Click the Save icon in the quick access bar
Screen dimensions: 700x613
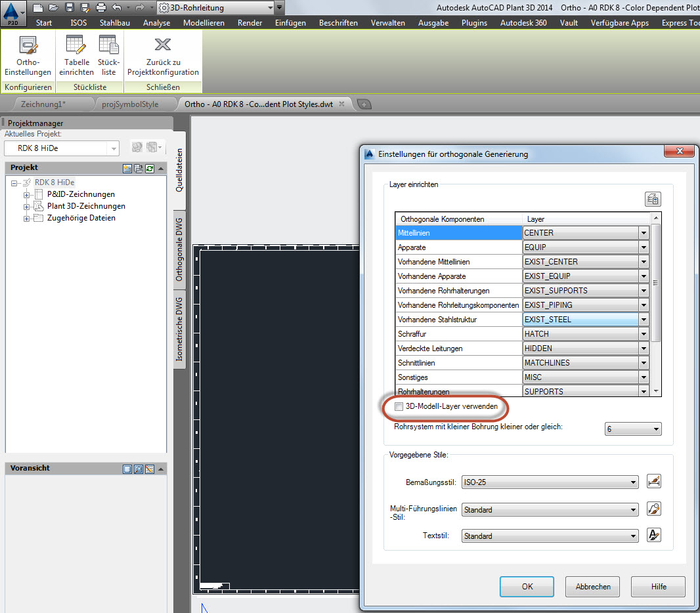pos(69,8)
